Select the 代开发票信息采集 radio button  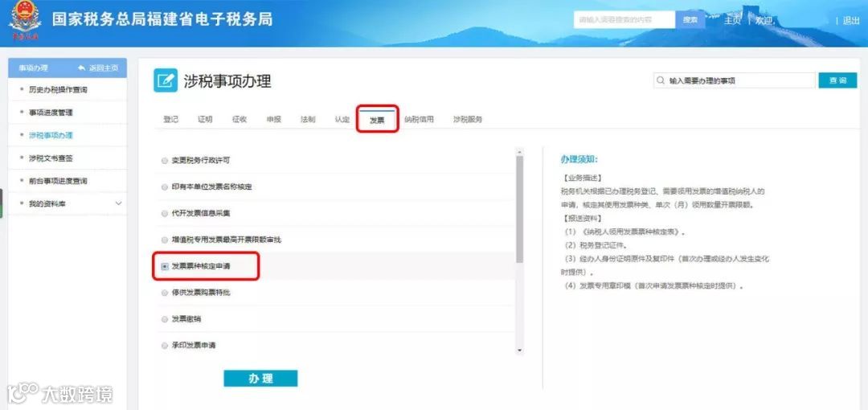point(165,213)
